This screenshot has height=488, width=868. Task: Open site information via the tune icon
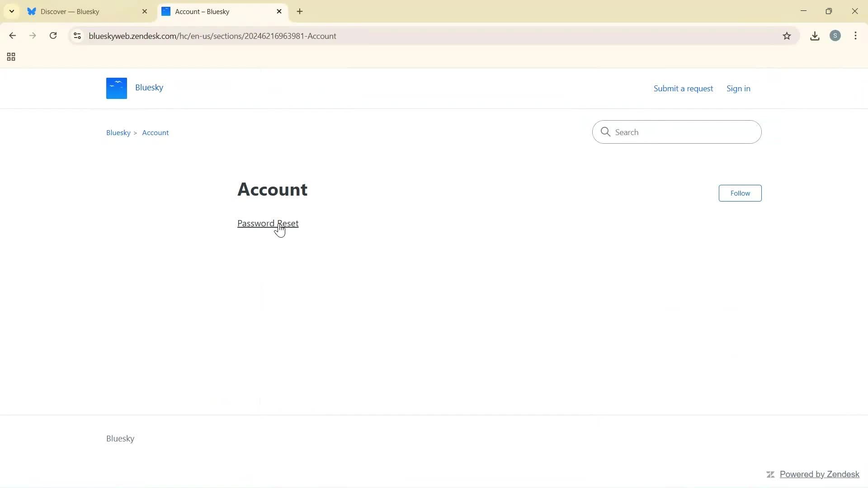pos(77,36)
